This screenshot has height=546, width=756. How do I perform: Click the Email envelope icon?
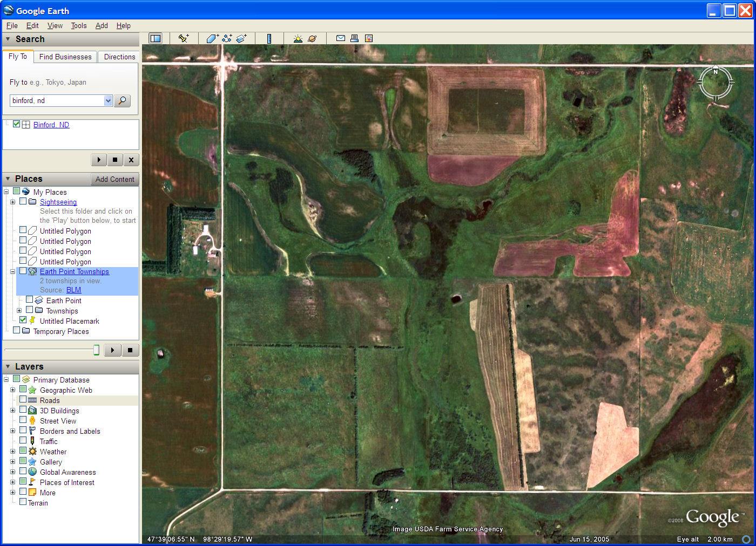point(341,38)
